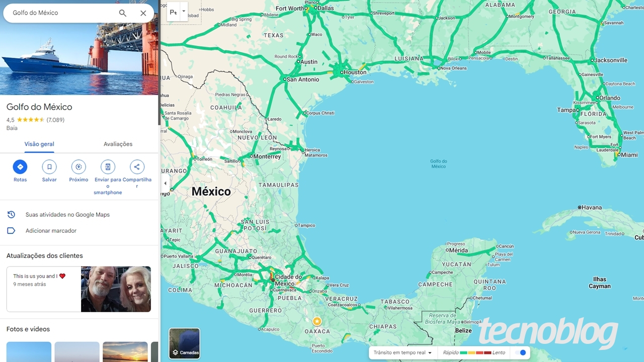Expand the Trânsito em tempo real dropdown
This screenshot has width=644, height=362.
pos(403,353)
